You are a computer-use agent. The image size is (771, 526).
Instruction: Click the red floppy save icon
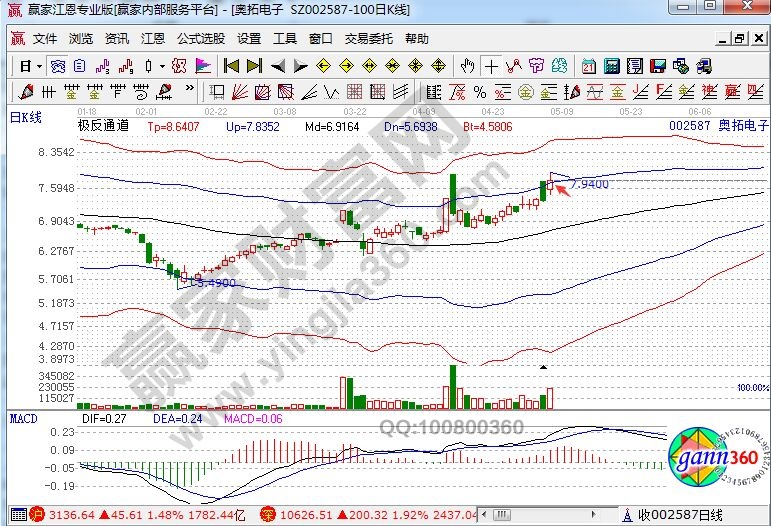click(658, 66)
